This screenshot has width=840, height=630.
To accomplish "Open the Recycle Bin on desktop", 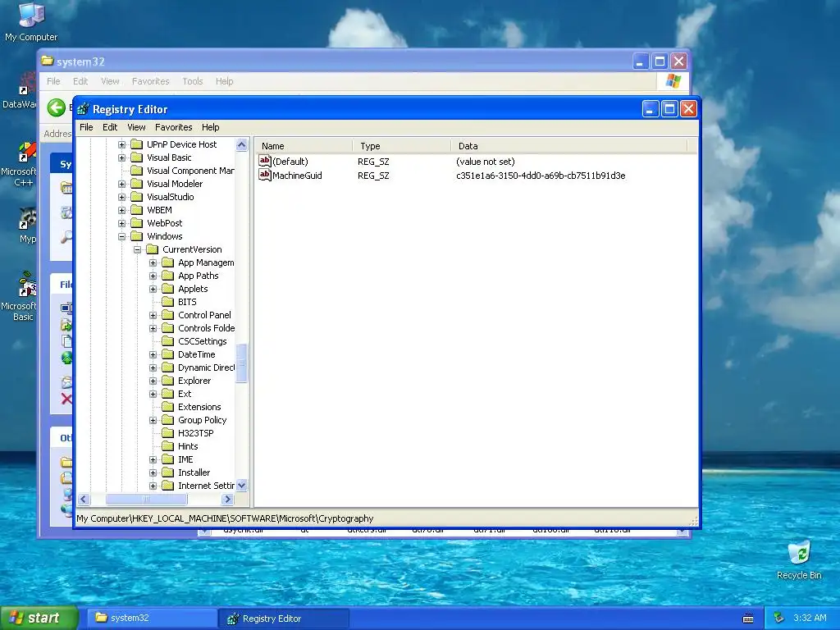I will click(x=799, y=559).
